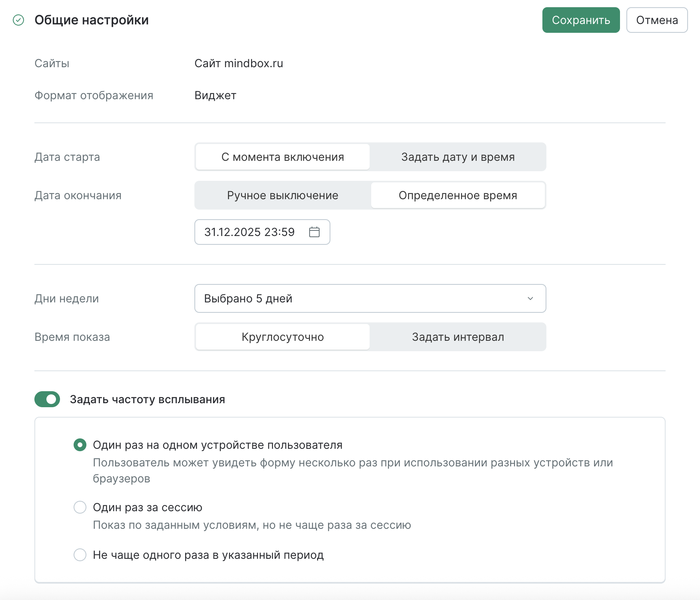Select the Определенное время end option
The height and width of the screenshot is (600, 700).
click(458, 195)
